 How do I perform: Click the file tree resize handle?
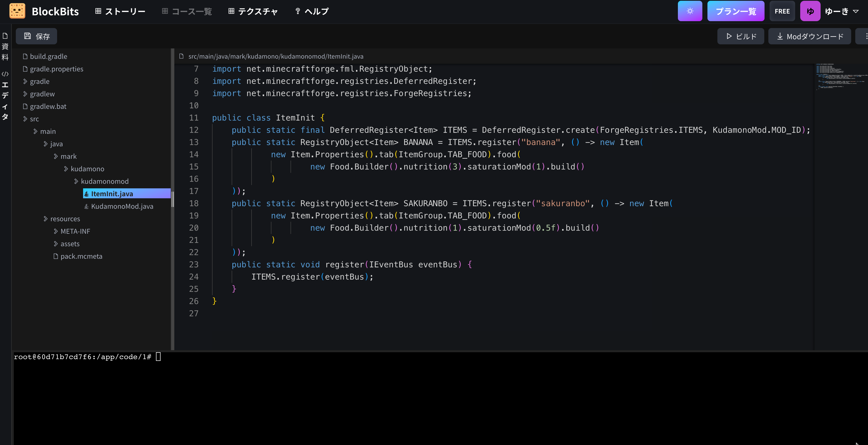tap(173, 199)
